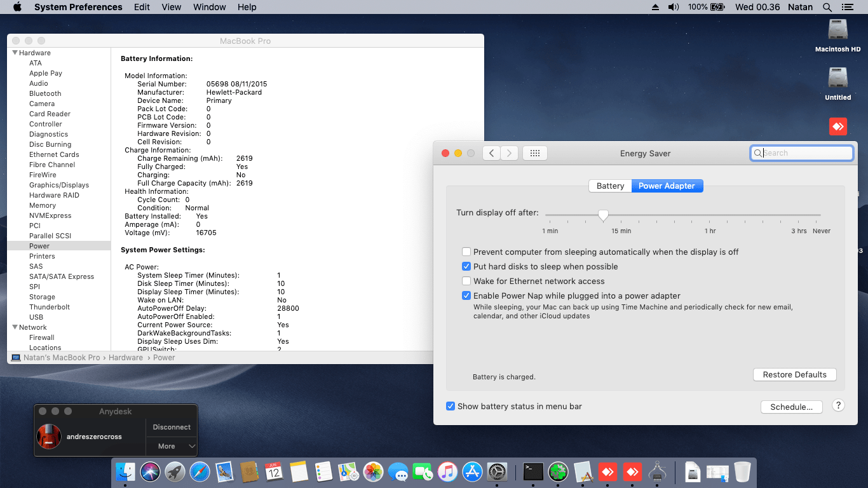Open App Store icon in Dock
This screenshot has height=488, width=868.
(x=472, y=471)
